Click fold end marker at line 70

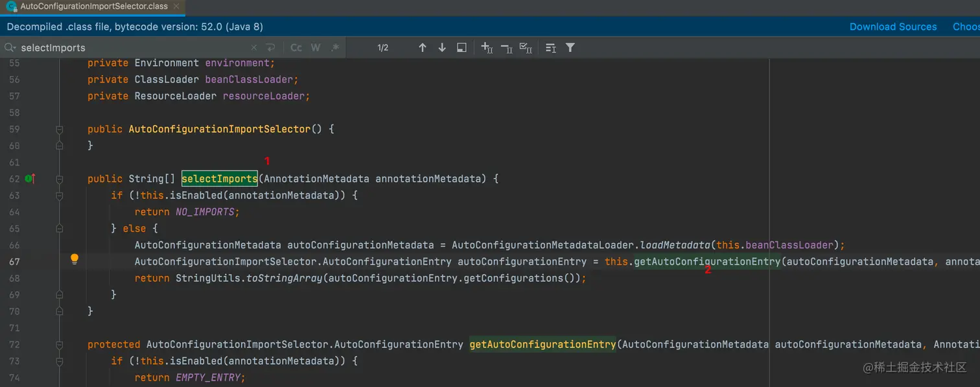(x=60, y=311)
